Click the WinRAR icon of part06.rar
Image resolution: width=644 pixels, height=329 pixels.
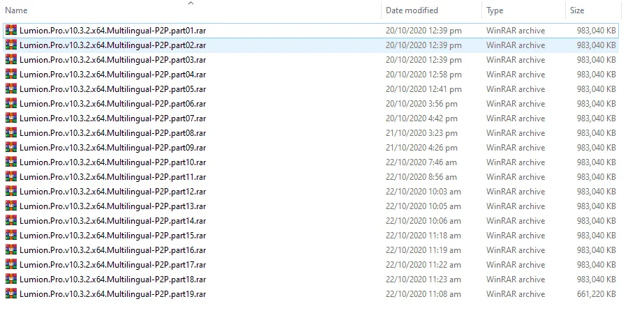tap(11, 104)
